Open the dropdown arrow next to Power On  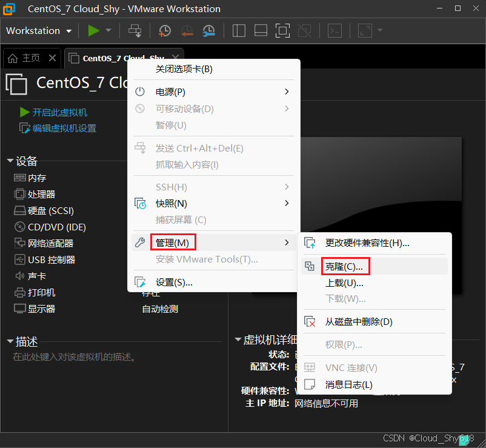click(x=108, y=30)
